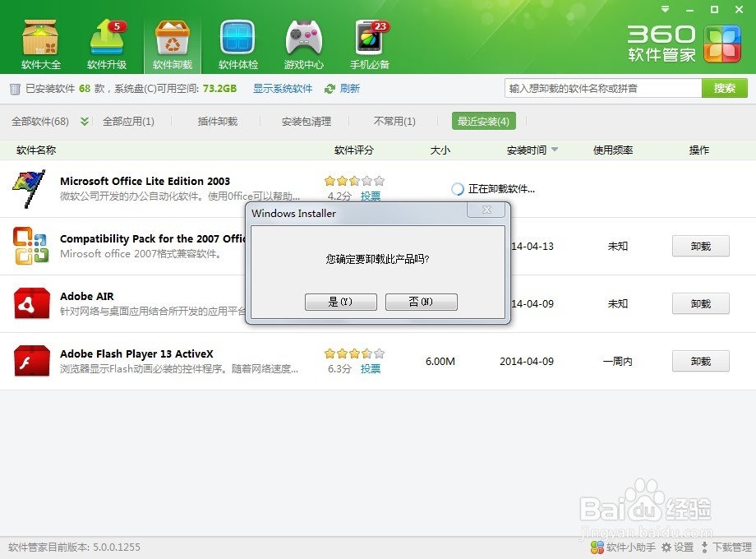Sort by 安装时间 column arrow

pos(555,150)
